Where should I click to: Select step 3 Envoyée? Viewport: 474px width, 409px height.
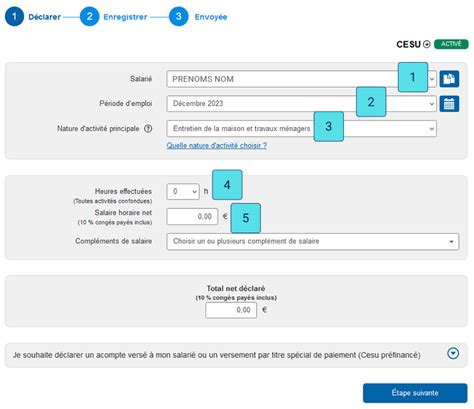198,17
